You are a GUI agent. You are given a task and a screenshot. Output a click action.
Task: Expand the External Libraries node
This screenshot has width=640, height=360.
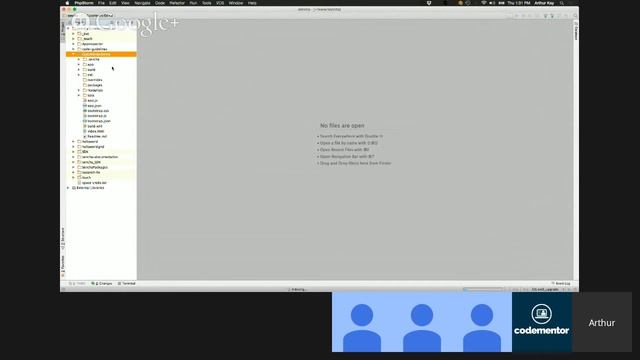point(68,188)
